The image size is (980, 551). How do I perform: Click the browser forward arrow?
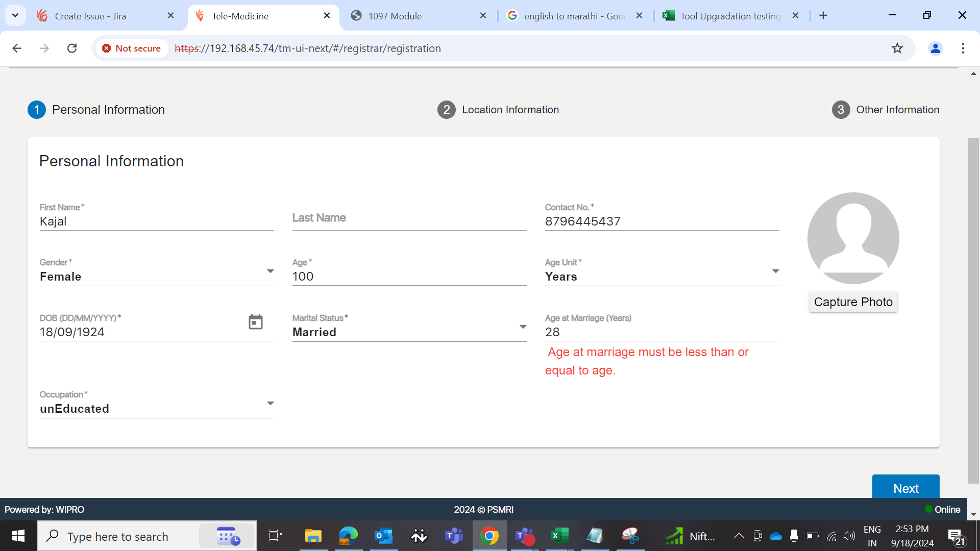(44, 48)
